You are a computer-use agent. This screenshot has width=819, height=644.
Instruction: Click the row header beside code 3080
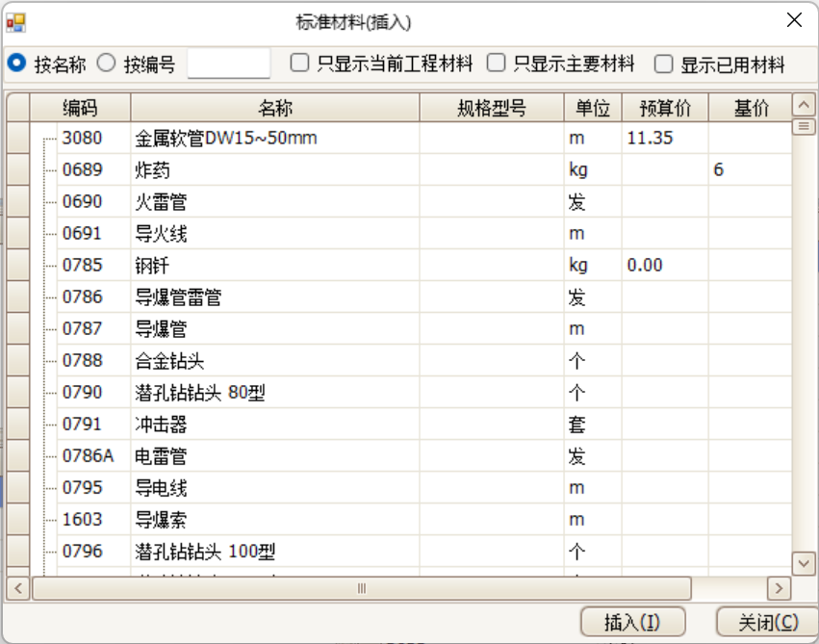[x=18, y=138]
